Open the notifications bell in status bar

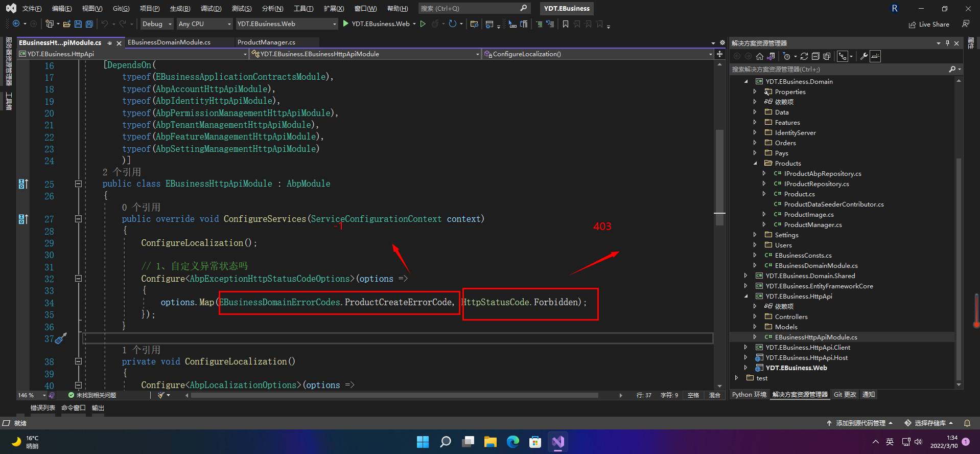(967, 423)
